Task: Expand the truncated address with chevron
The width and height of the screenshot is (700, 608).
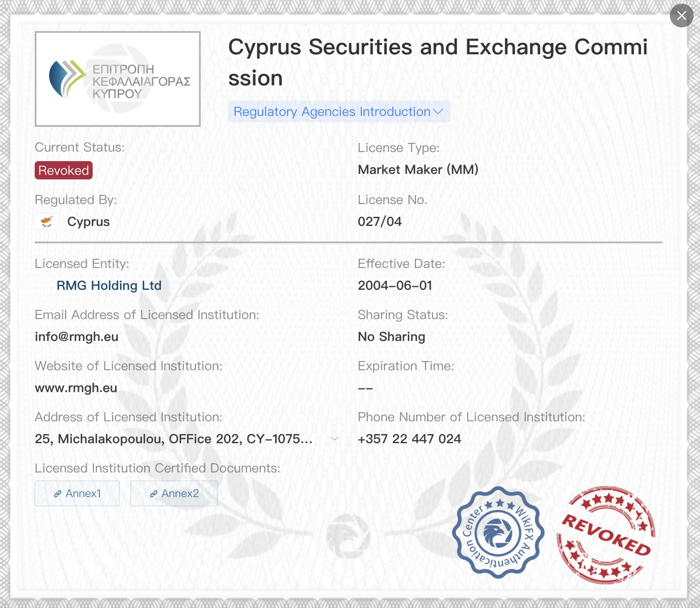Action: point(334,439)
